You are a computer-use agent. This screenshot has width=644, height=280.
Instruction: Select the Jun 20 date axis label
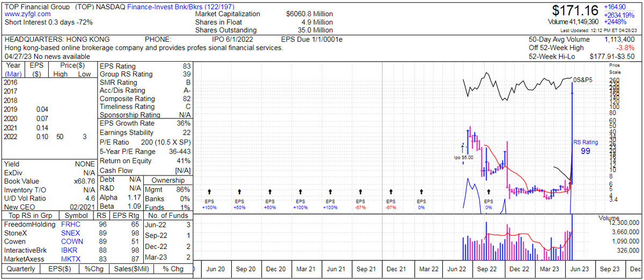point(216,269)
